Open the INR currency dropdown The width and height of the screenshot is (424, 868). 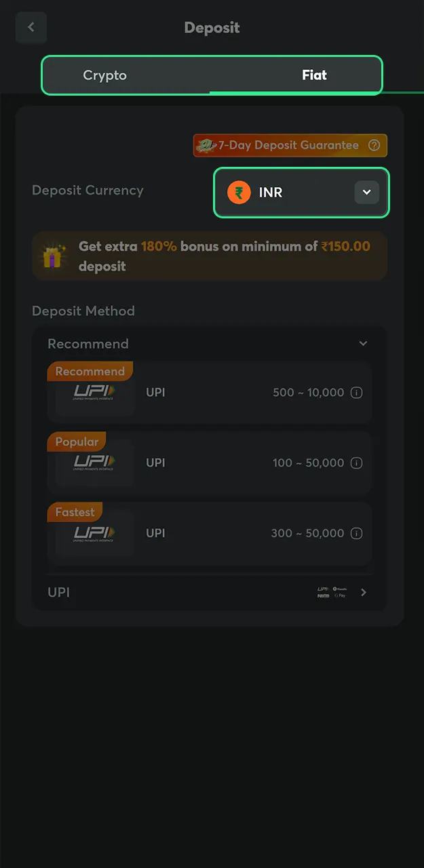tap(366, 192)
